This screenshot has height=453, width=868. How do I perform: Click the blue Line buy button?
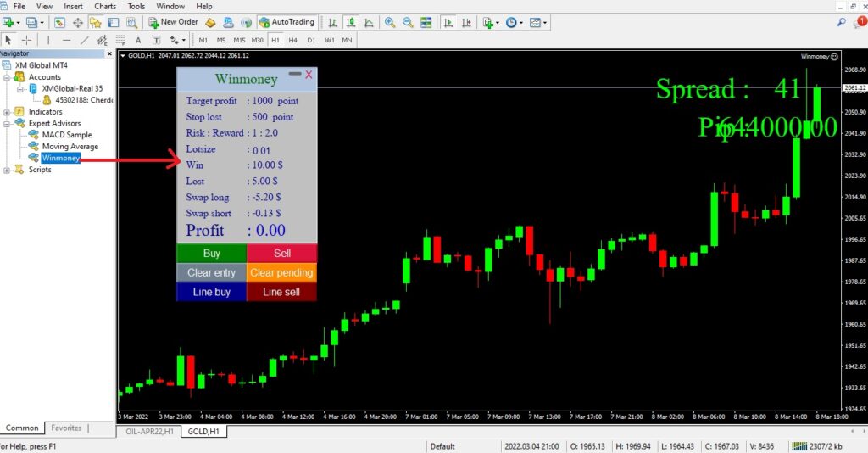pos(211,292)
